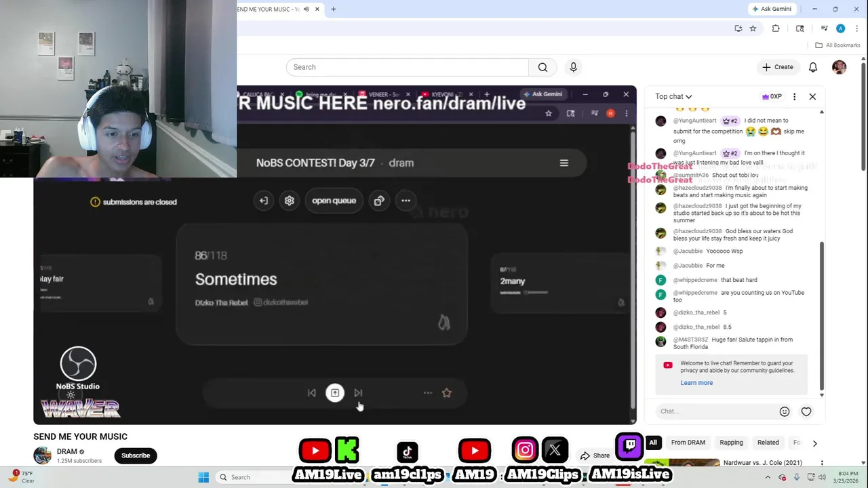Subscribe to the DRAM channel
Image resolution: width=868 pixels, height=488 pixels.
(x=136, y=455)
